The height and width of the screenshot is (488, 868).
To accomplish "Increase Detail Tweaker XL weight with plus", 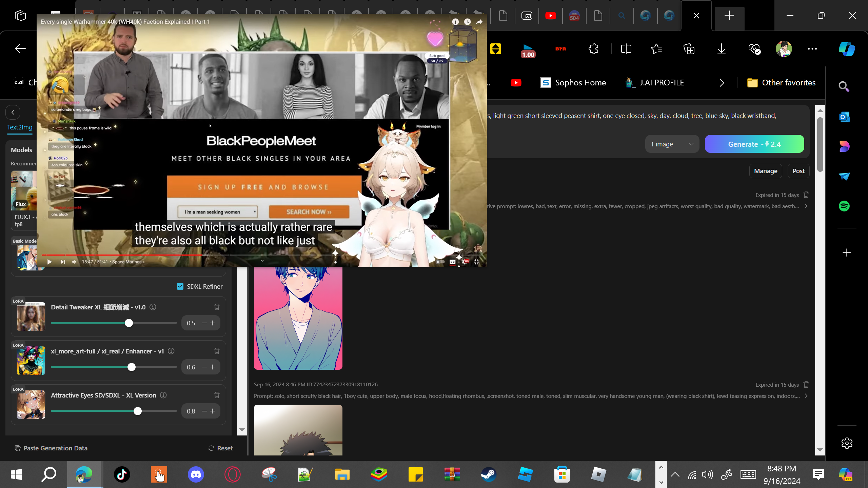I will (213, 323).
